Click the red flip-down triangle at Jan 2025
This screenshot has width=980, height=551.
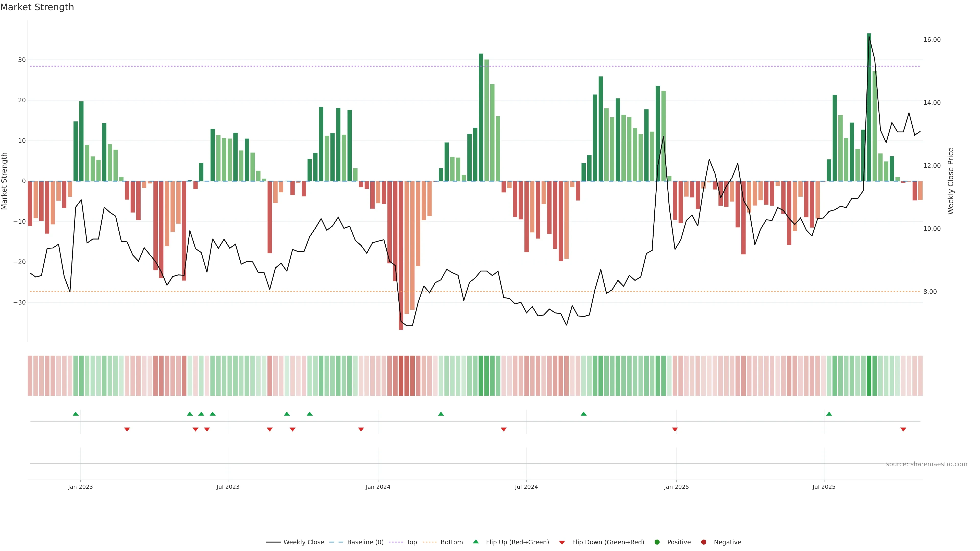[x=675, y=429]
